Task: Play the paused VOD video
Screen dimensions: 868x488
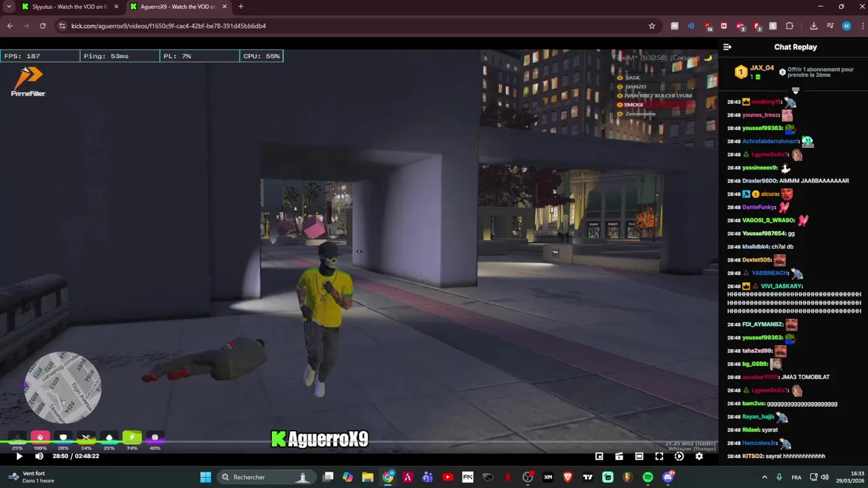Action: point(19,456)
